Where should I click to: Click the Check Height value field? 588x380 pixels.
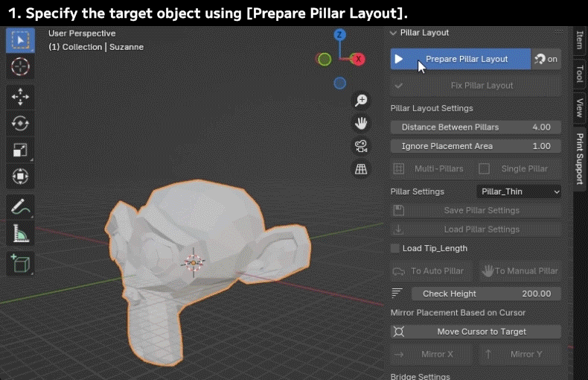(486, 294)
